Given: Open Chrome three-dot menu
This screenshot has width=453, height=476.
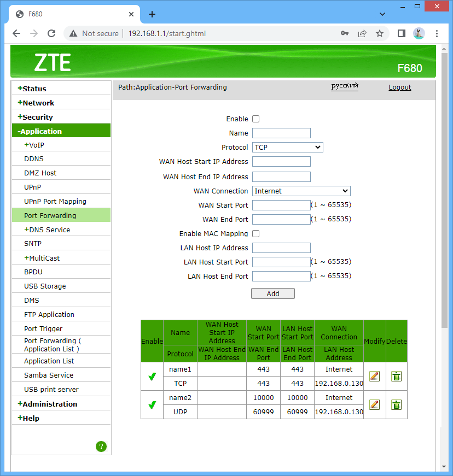Looking at the screenshot, I should (437, 33).
